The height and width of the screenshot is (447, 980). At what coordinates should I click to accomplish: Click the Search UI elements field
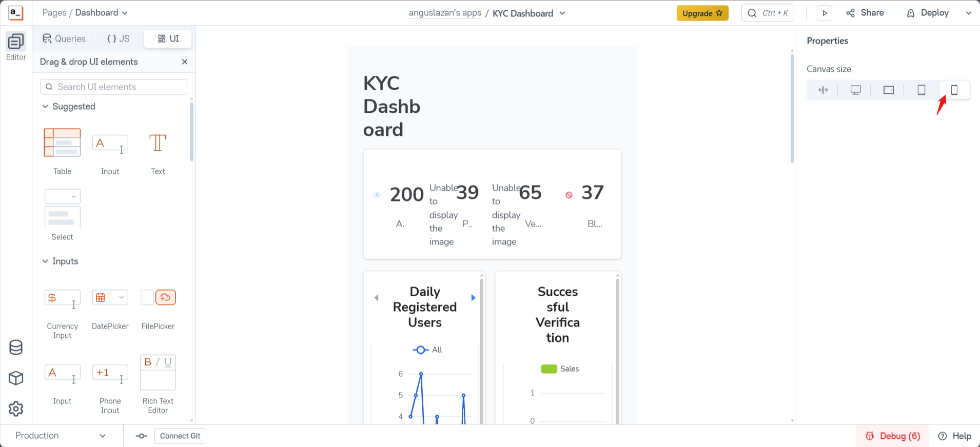click(113, 87)
